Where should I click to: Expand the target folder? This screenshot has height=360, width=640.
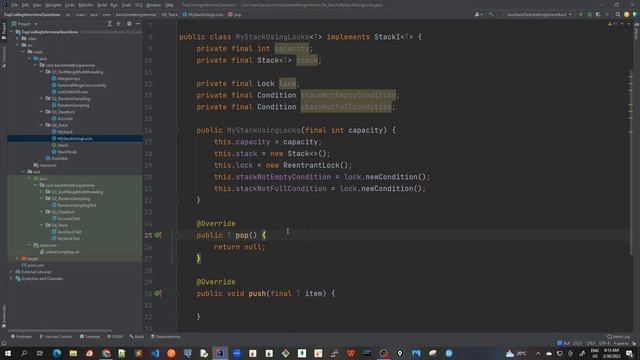17,258
